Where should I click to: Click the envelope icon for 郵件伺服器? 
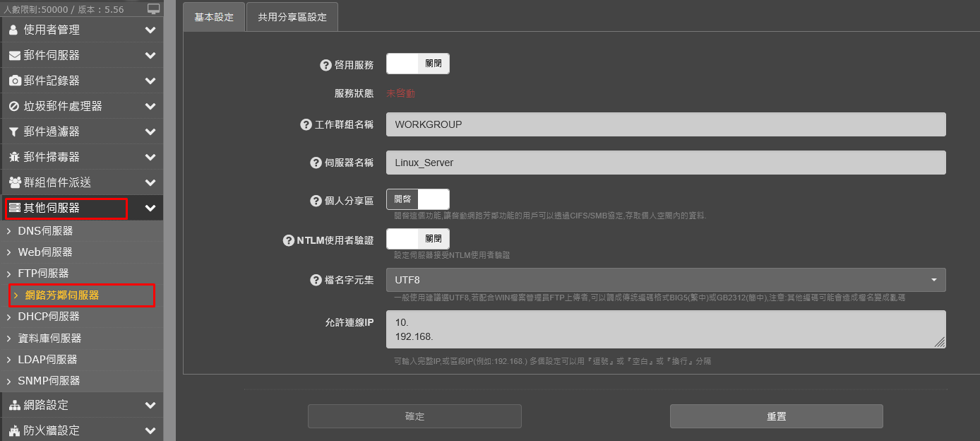[14, 55]
